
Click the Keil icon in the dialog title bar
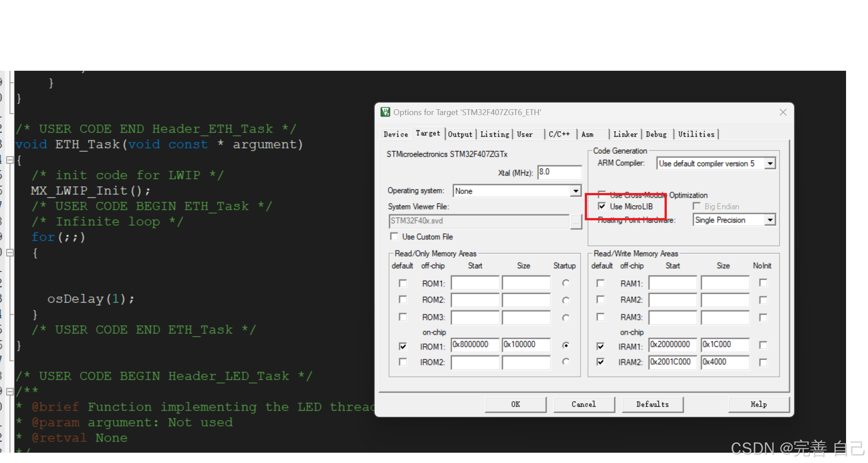(x=385, y=112)
